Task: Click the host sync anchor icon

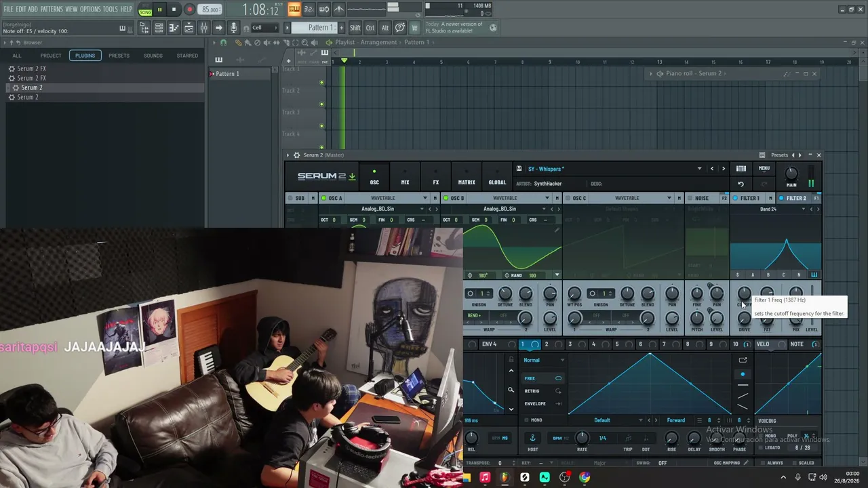Action: pos(532,438)
